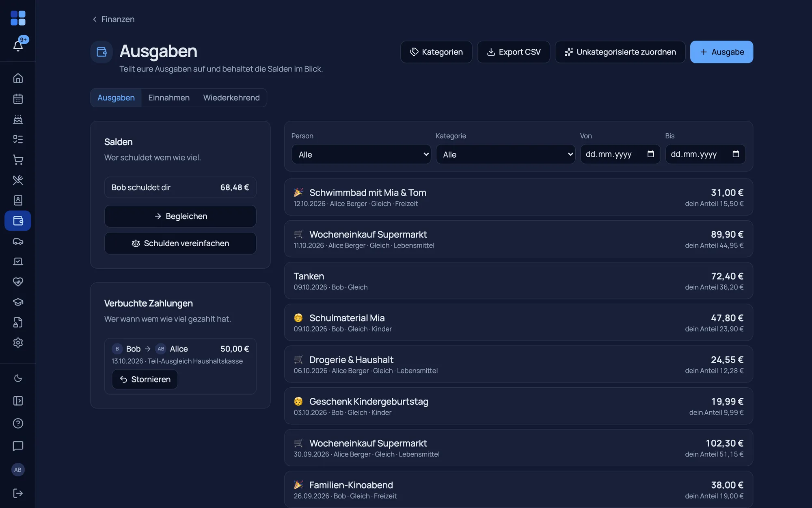Click Begleichen button
The width and height of the screenshot is (812, 508).
click(180, 216)
